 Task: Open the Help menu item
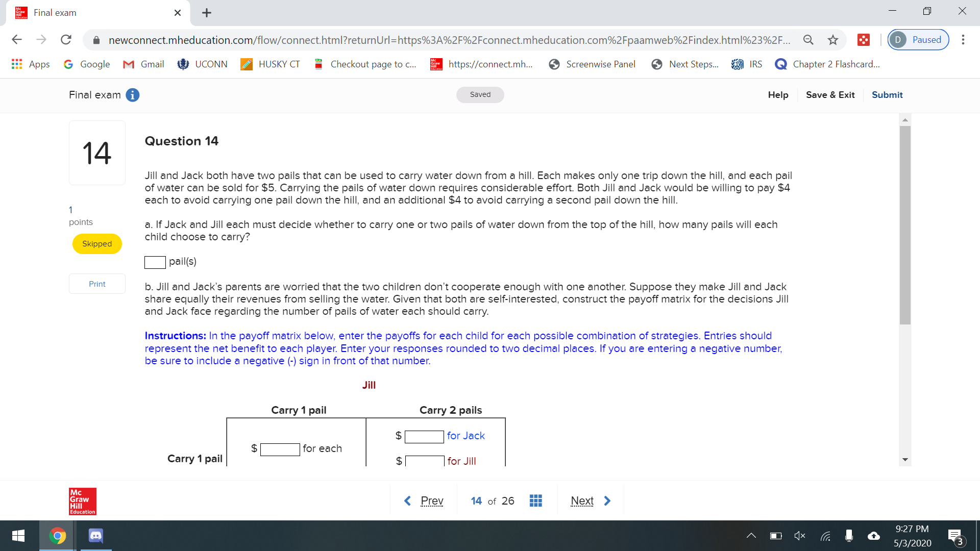click(778, 95)
